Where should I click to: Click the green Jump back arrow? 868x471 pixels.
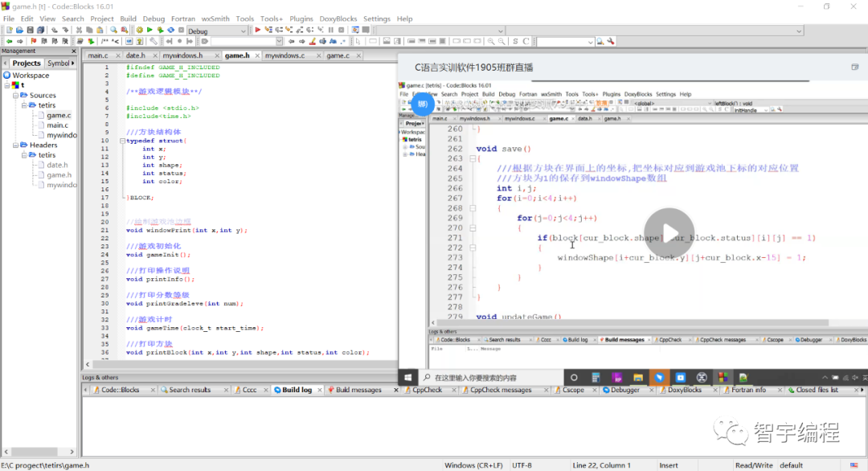[10, 42]
